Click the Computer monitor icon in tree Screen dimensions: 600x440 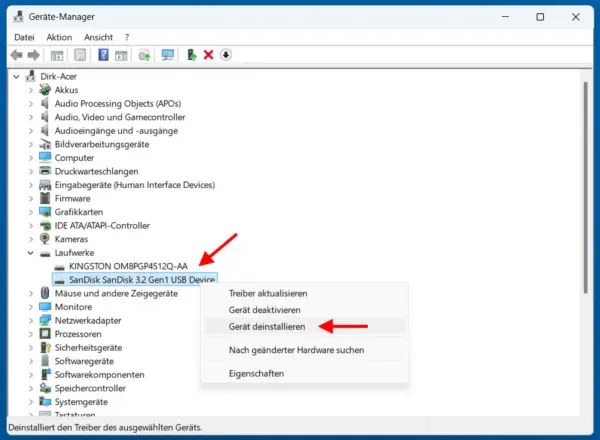click(45, 158)
